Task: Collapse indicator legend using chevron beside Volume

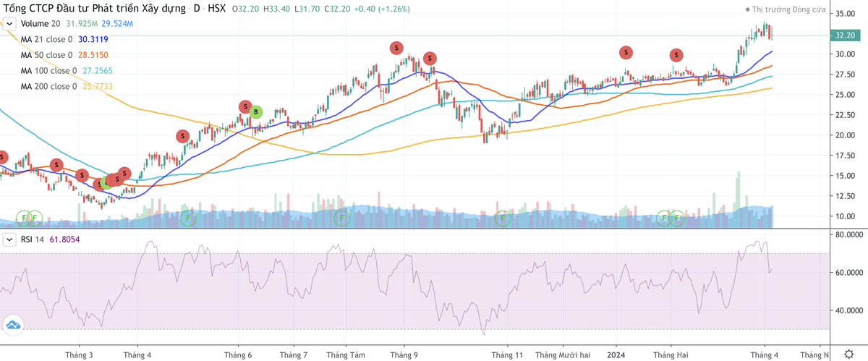Action: click(x=10, y=24)
